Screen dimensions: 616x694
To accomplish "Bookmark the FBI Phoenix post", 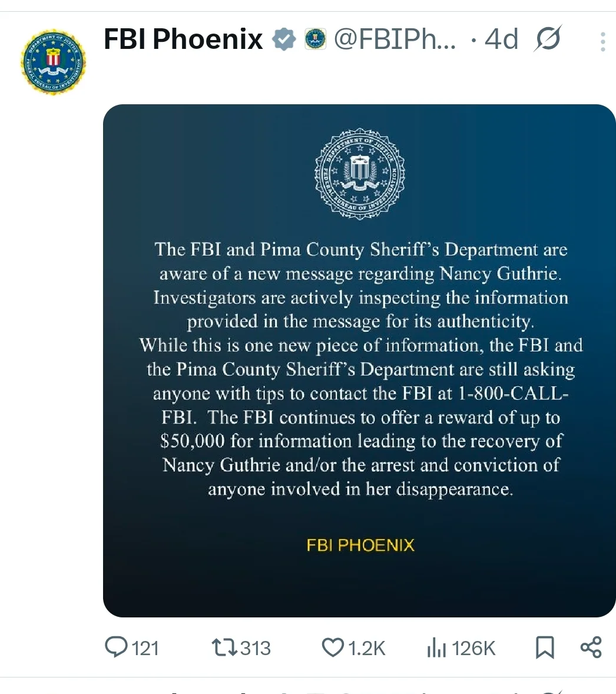I will tap(545, 647).
